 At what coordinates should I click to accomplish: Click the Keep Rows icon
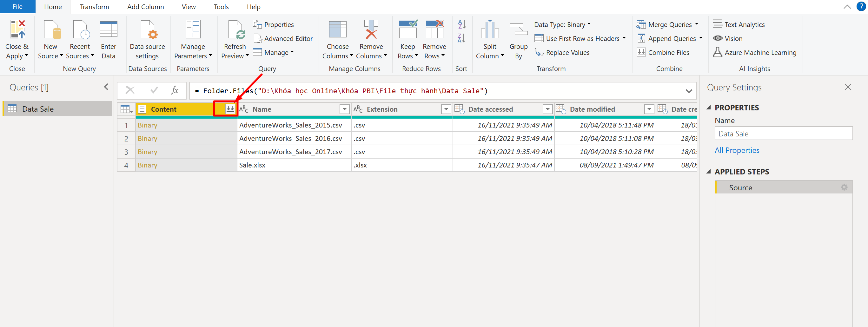click(x=408, y=29)
